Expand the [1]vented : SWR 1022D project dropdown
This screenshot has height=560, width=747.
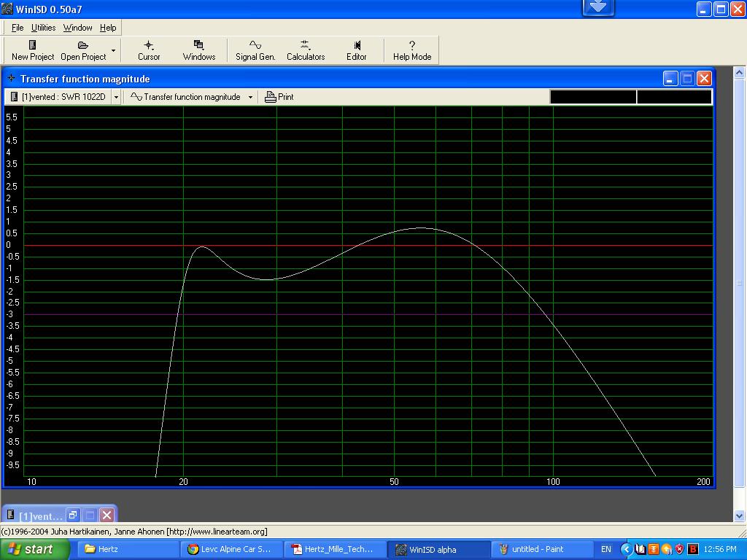pos(116,97)
